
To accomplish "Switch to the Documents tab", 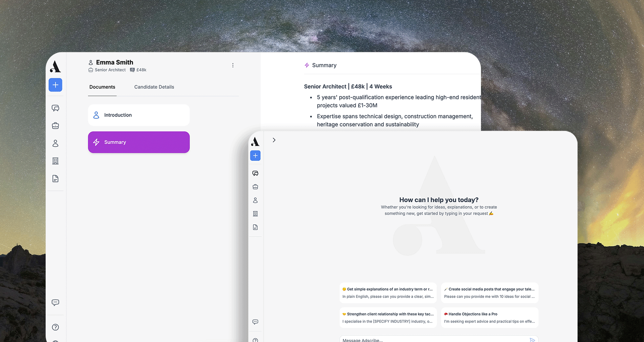I will tap(102, 87).
